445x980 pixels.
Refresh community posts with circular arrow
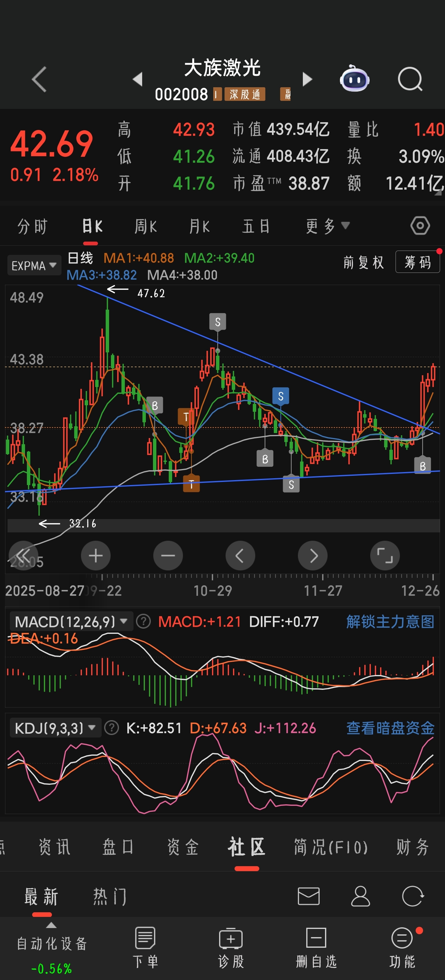(413, 896)
